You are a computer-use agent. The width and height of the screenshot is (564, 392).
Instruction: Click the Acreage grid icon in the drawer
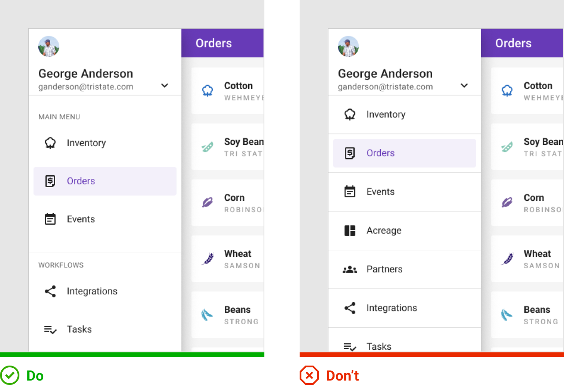[350, 231]
